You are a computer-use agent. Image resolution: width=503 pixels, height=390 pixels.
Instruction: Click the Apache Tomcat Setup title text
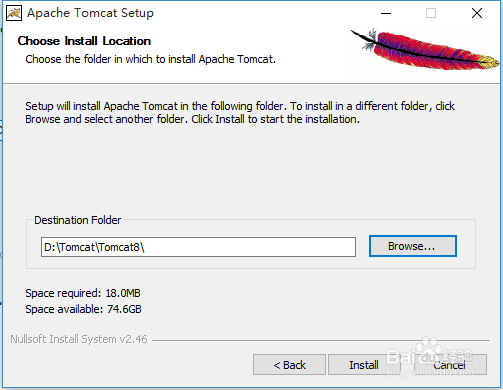click(x=90, y=13)
